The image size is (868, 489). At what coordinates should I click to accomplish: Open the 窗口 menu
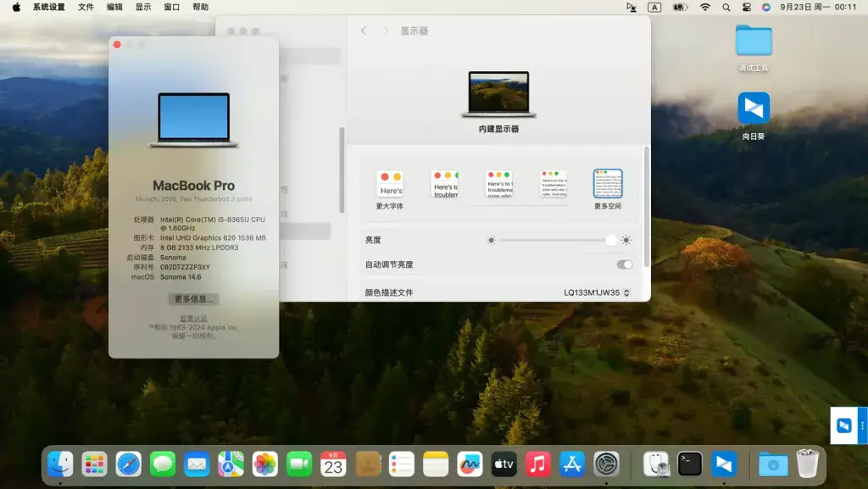coord(171,7)
